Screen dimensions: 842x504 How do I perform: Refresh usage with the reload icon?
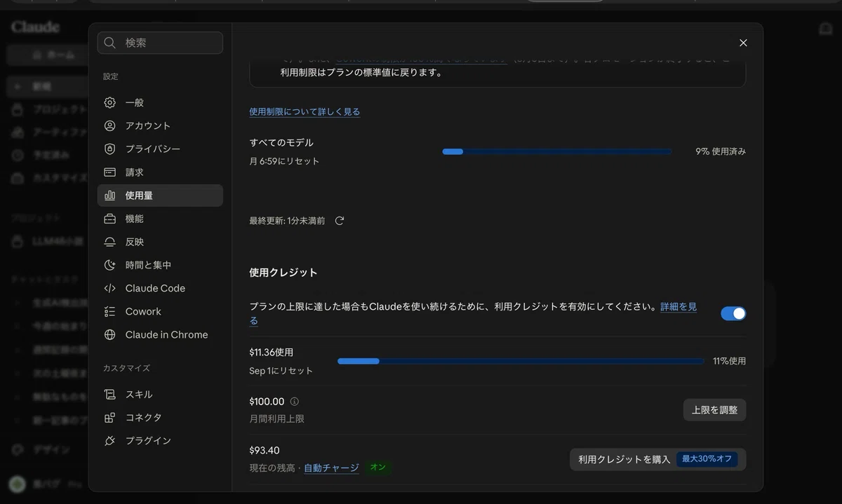click(340, 220)
